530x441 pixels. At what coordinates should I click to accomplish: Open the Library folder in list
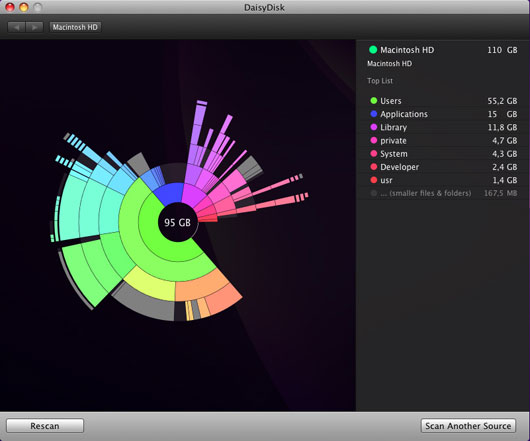point(443,127)
